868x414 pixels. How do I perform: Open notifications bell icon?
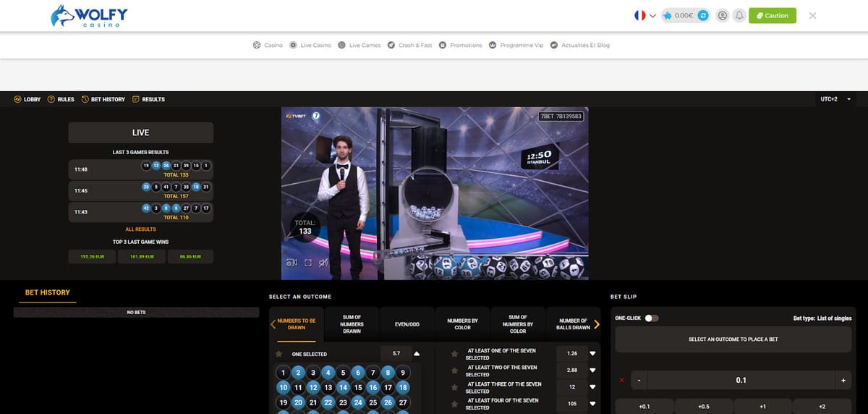tap(739, 15)
